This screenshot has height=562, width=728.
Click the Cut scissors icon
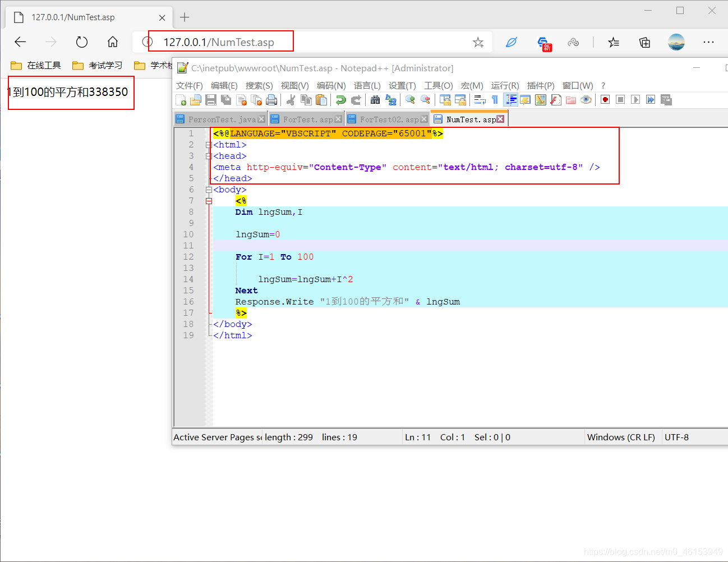click(x=291, y=100)
